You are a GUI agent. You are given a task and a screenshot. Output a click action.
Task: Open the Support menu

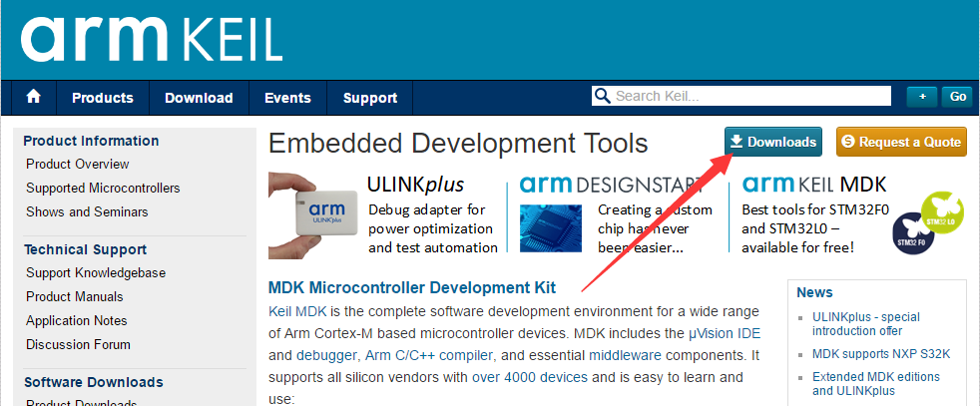point(370,98)
